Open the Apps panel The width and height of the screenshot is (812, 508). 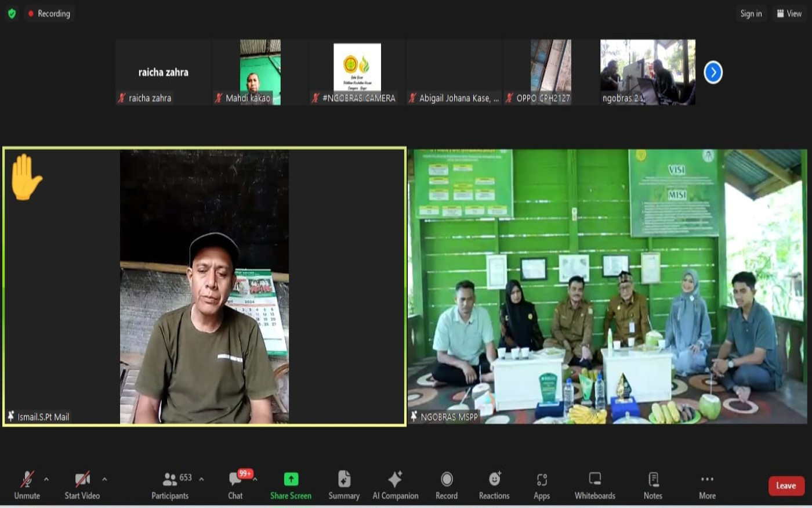tap(542, 485)
